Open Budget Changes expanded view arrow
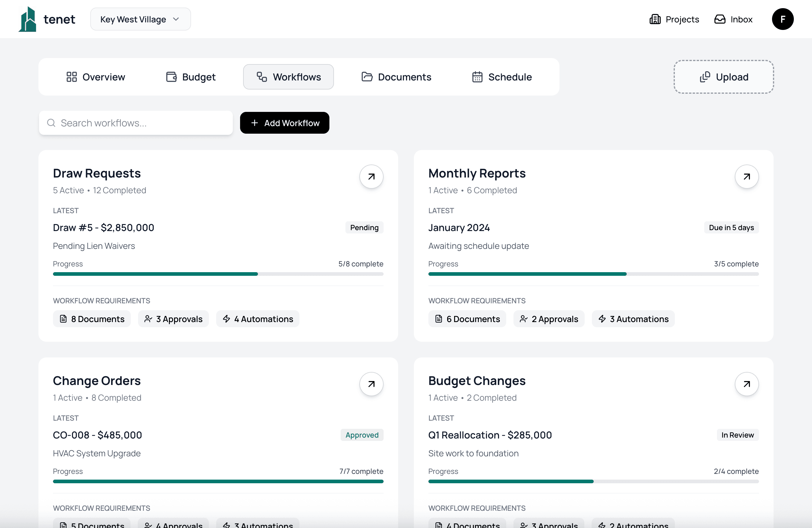The image size is (812, 528). (747, 384)
